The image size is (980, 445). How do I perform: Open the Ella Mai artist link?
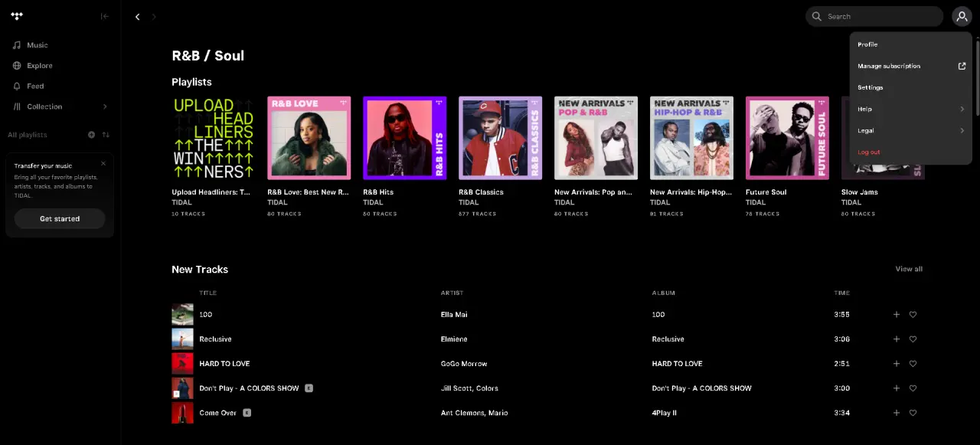454,315
